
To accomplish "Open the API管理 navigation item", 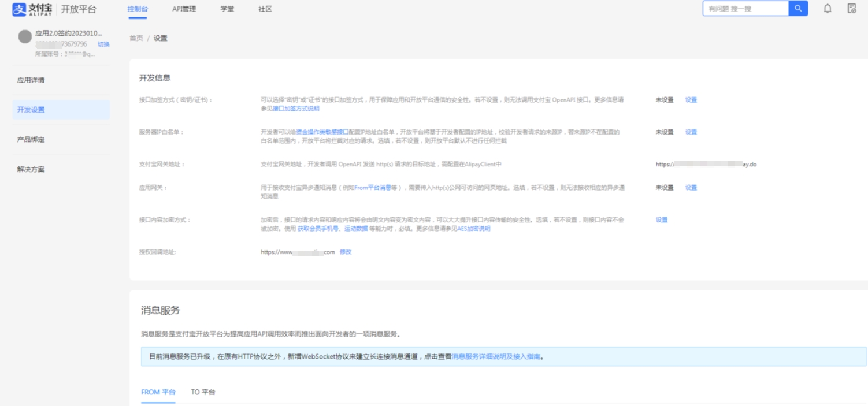I will click(184, 9).
